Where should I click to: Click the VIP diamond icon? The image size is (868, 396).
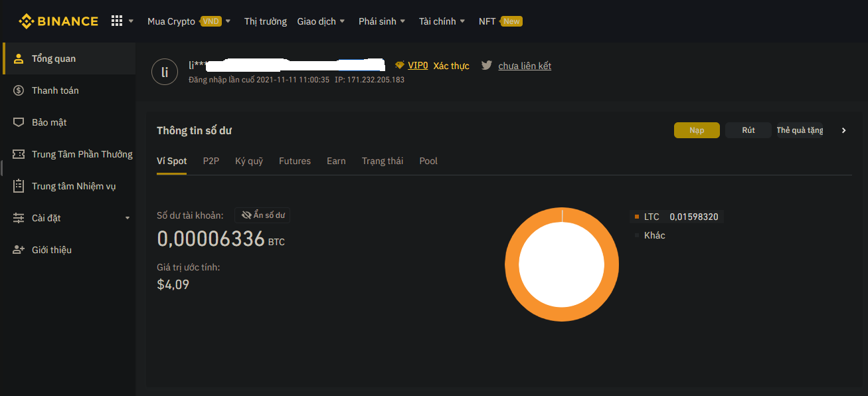[400, 65]
